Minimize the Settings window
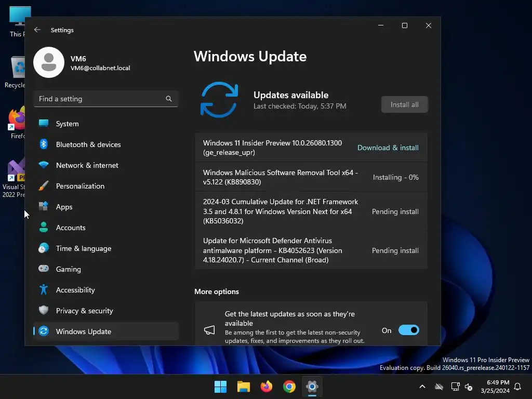The image size is (532, 399). (381, 25)
